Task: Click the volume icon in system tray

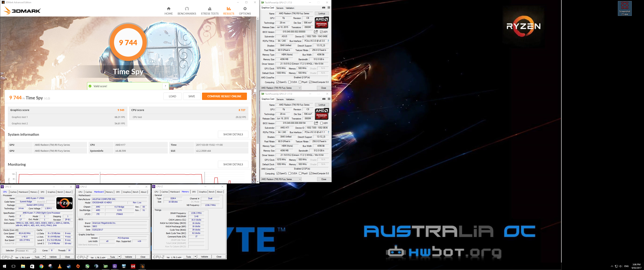Action: (x=621, y=266)
